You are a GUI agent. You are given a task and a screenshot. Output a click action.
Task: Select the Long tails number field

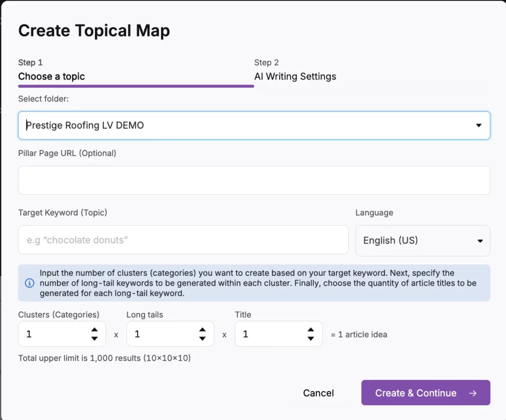161,334
